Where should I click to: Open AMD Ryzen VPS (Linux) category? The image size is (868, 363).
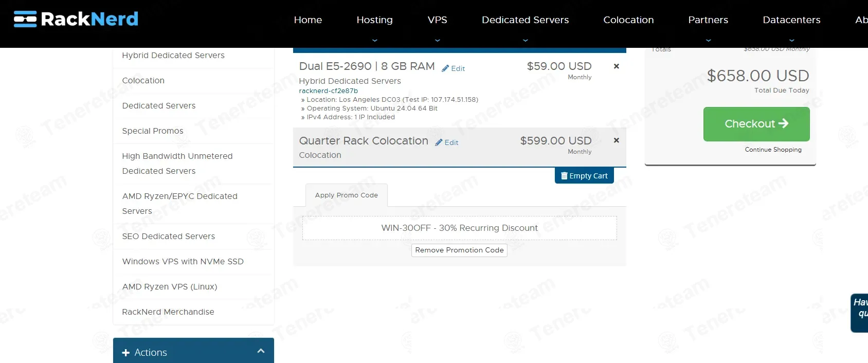[193, 287]
